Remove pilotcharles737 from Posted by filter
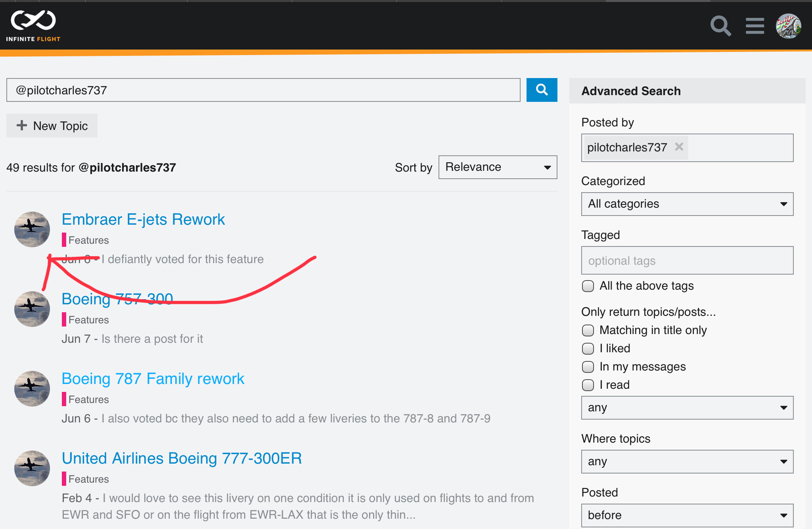The width and height of the screenshot is (812, 529). 679,147
